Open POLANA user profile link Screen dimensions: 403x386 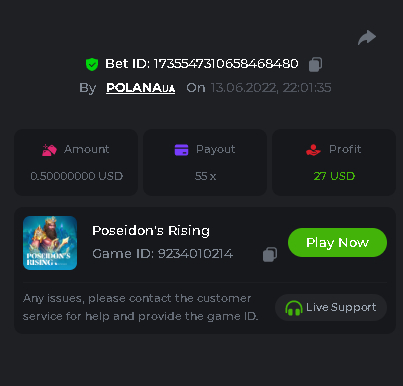(140, 88)
